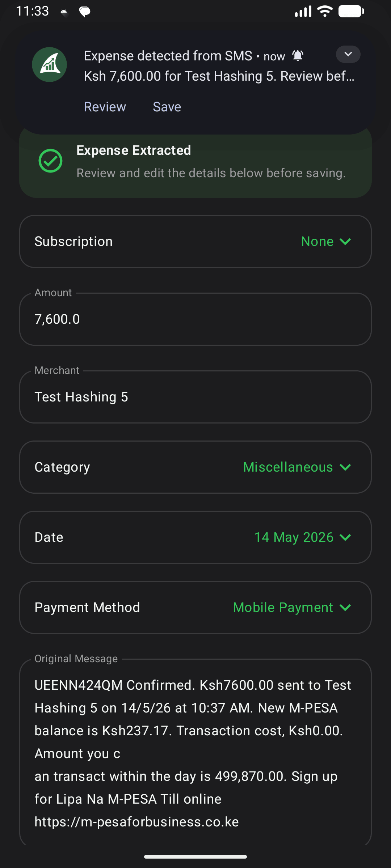Select Review in the notification
Image resolution: width=391 pixels, height=868 pixels.
coord(105,107)
